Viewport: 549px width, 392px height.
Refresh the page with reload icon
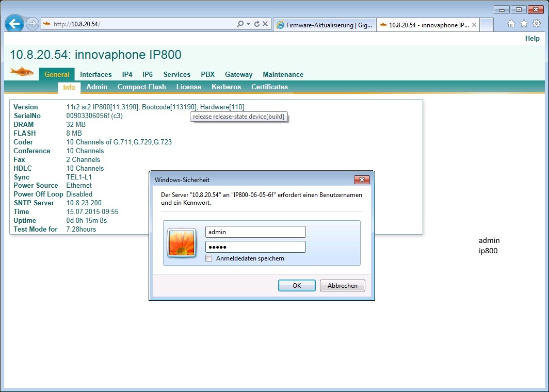coord(256,24)
